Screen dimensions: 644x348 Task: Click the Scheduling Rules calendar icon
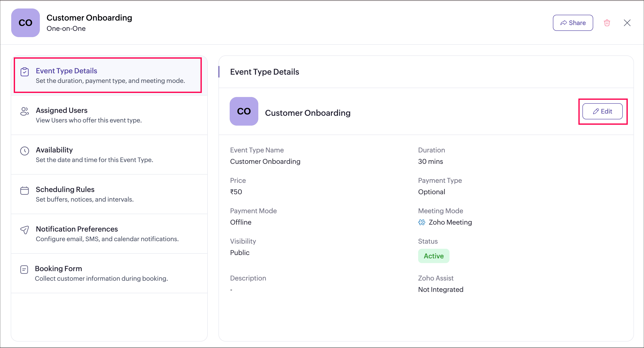coord(24,190)
